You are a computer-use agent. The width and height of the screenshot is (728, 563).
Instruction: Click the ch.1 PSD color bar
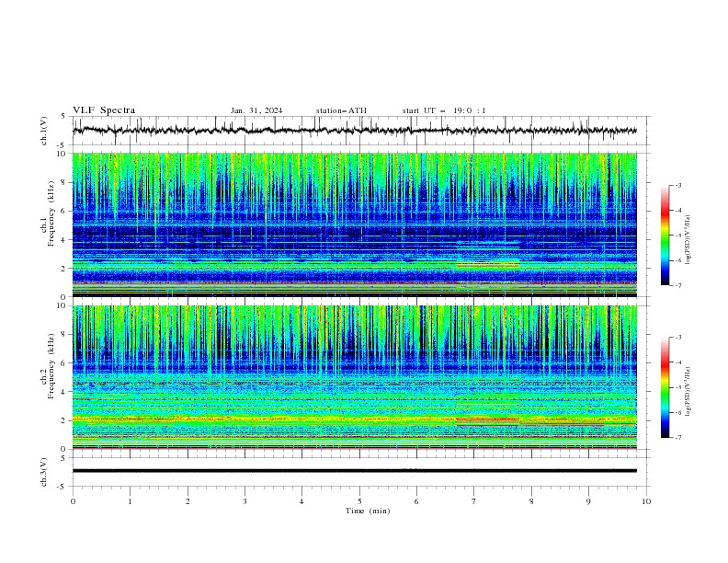665,236
